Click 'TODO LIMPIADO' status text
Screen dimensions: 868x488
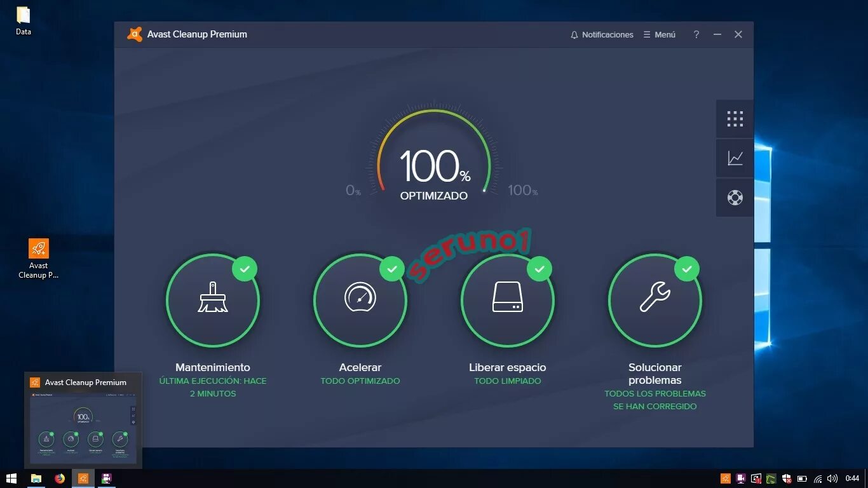pos(508,381)
